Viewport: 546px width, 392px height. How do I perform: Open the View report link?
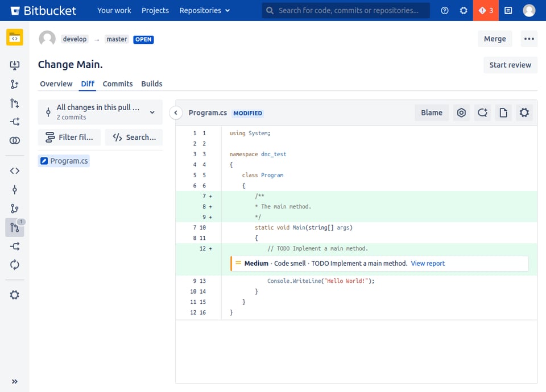coord(428,263)
